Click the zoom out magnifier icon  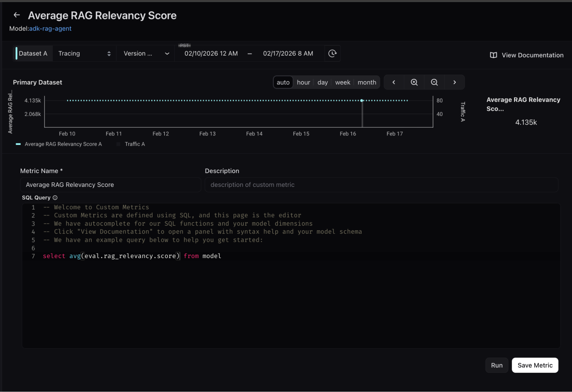434,82
